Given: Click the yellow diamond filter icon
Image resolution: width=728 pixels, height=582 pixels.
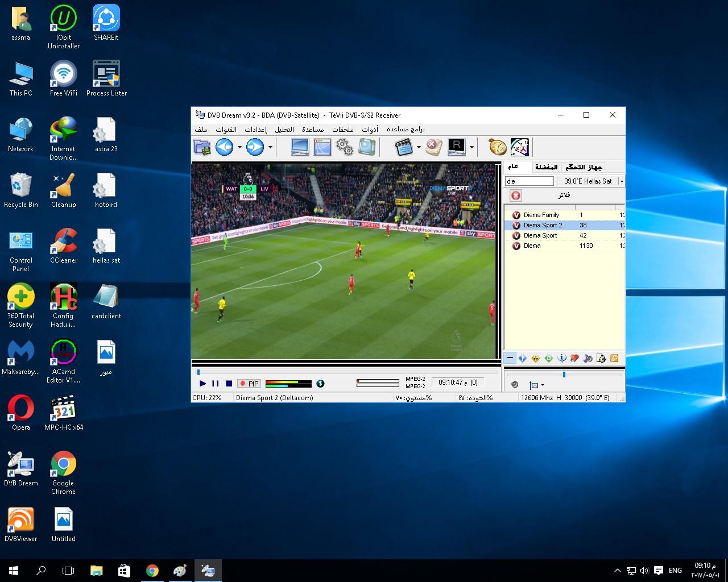Looking at the screenshot, I should [x=536, y=358].
